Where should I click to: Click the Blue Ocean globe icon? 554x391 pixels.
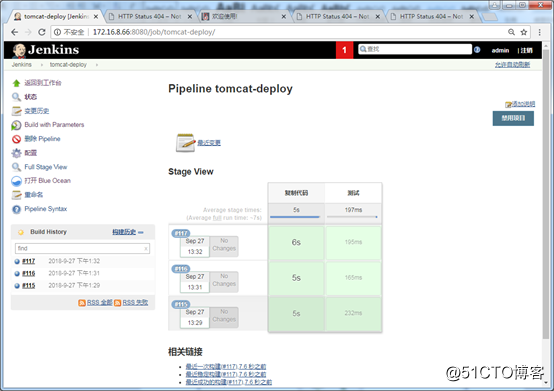point(16,181)
